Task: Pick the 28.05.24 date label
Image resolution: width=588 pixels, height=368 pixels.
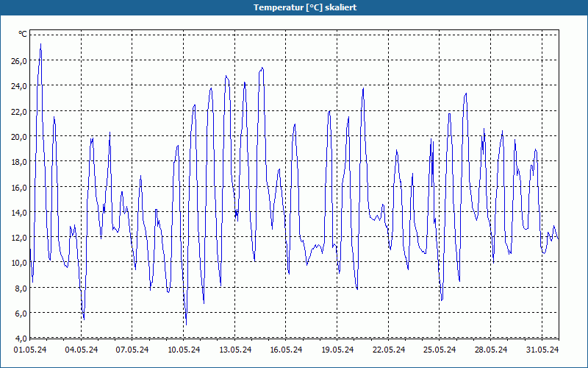Action: pos(491,350)
